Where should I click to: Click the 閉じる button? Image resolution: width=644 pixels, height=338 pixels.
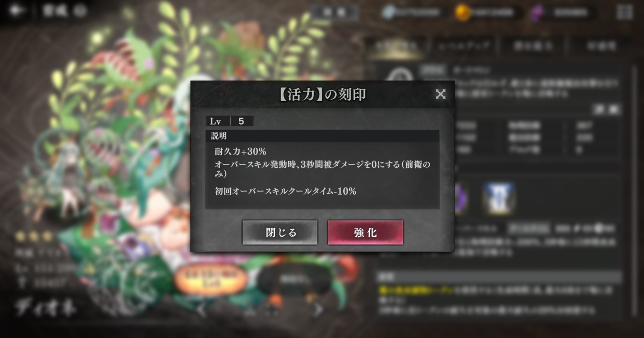click(x=280, y=233)
